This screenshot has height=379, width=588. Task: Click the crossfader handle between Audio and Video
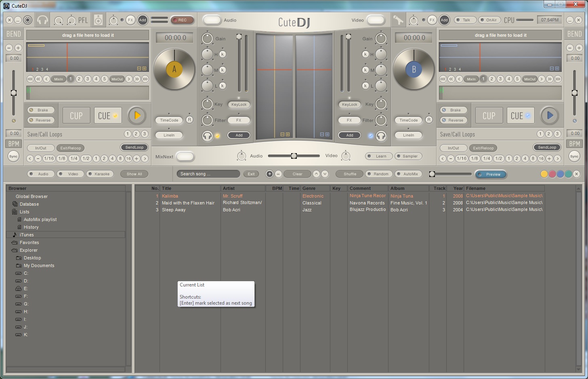click(x=294, y=156)
